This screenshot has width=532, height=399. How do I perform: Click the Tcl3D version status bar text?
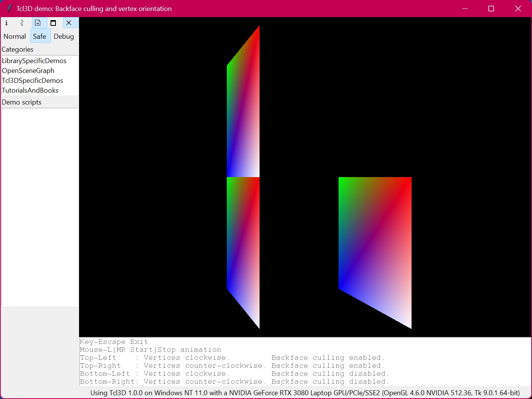click(x=305, y=393)
